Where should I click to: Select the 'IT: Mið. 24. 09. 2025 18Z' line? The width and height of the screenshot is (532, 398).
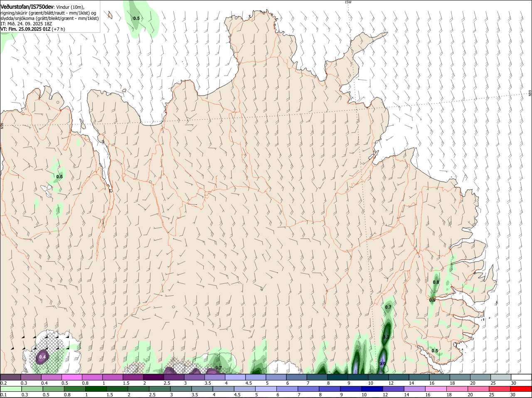tap(26, 24)
